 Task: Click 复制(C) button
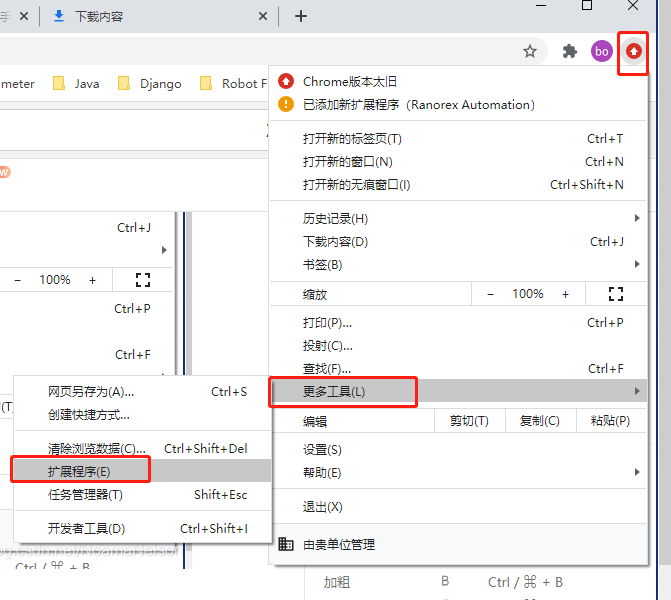540,421
